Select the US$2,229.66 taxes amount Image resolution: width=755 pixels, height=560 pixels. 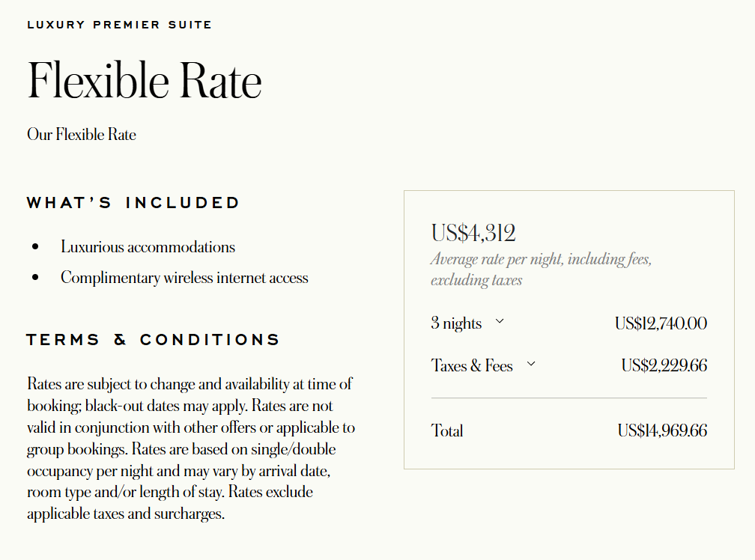664,365
